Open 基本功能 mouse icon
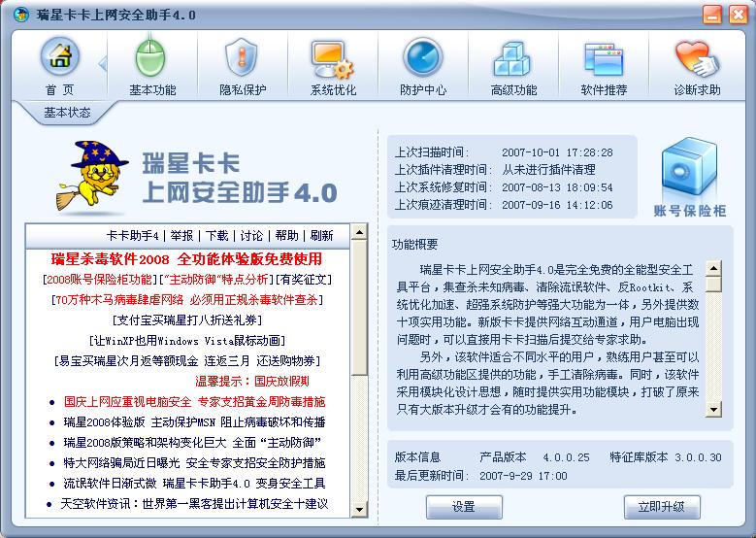The width and height of the screenshot is (756, 538). 152,58
